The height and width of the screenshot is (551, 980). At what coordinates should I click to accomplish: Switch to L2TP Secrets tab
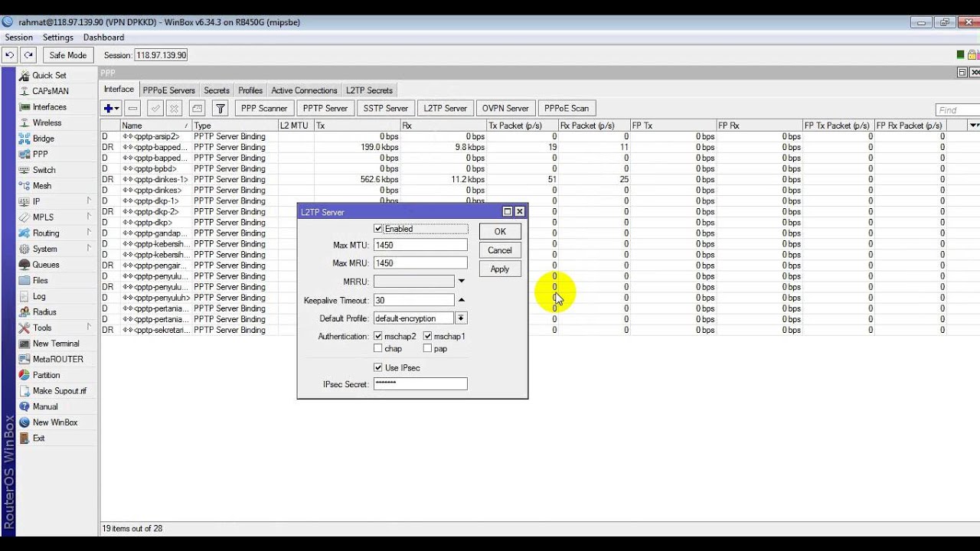369,90
